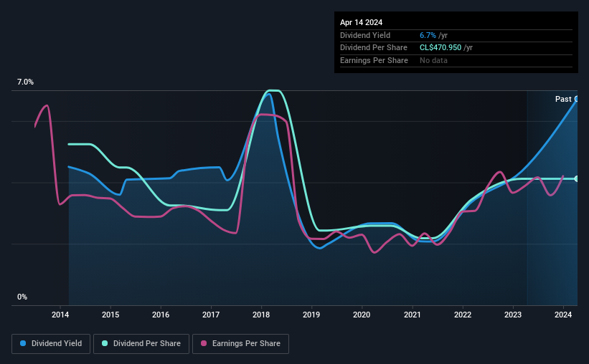Click the 2022 x-axis label

click(x=463, y=315)
